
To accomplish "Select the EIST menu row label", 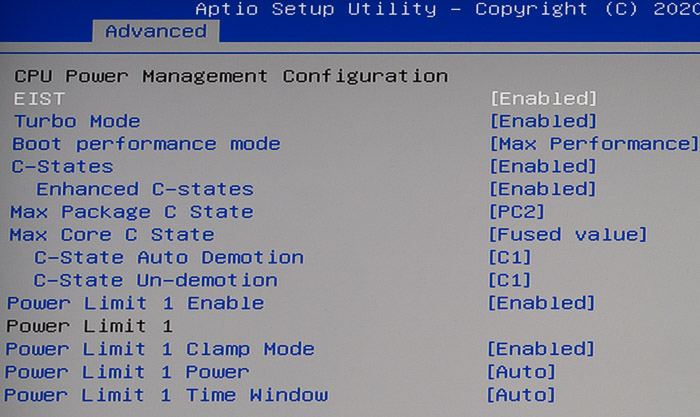I will tap(39, 99).
